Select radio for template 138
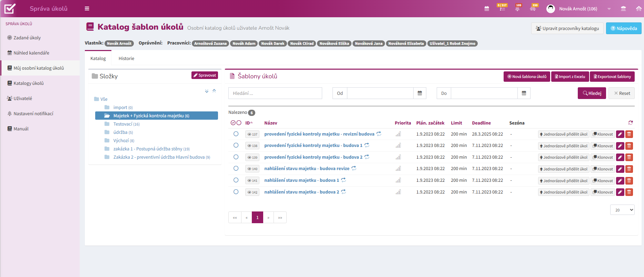 236,145
